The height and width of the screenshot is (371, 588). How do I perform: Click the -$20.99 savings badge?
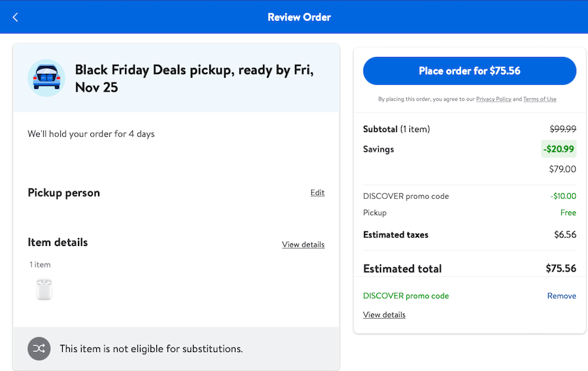(558, 149)
